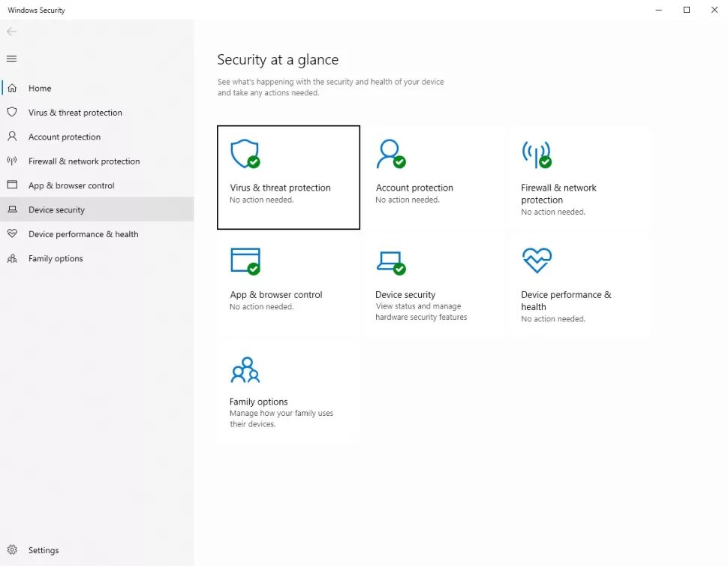Click the large heart pulse icon

coord(537,260)
